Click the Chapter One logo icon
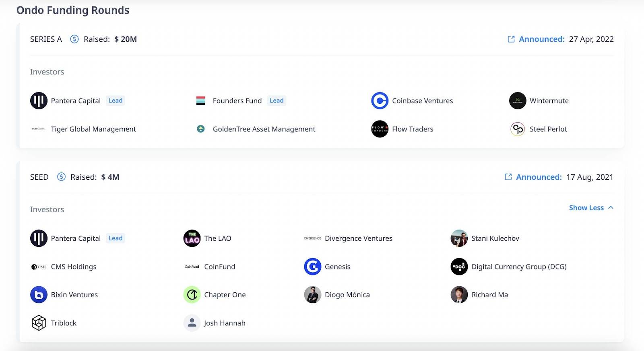The width and height of the screenshot is (644, 351). click(192, 295)
